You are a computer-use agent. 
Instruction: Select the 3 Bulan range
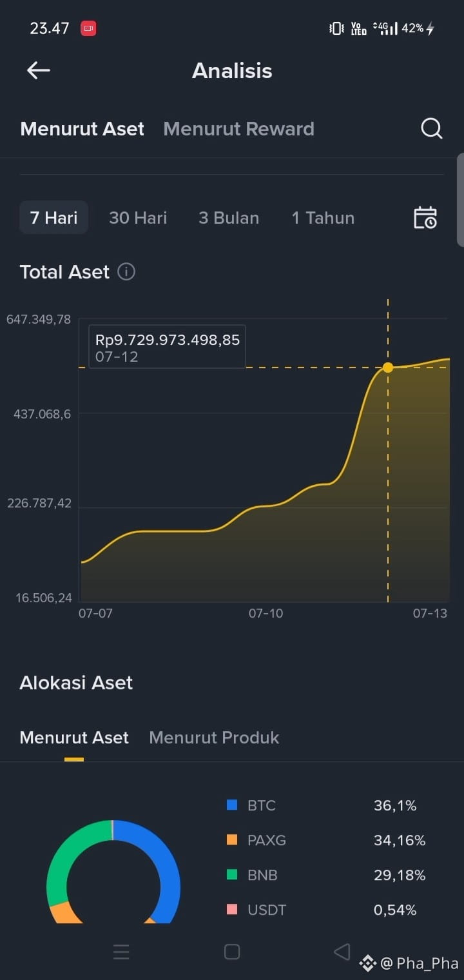(x=229, y=218)
